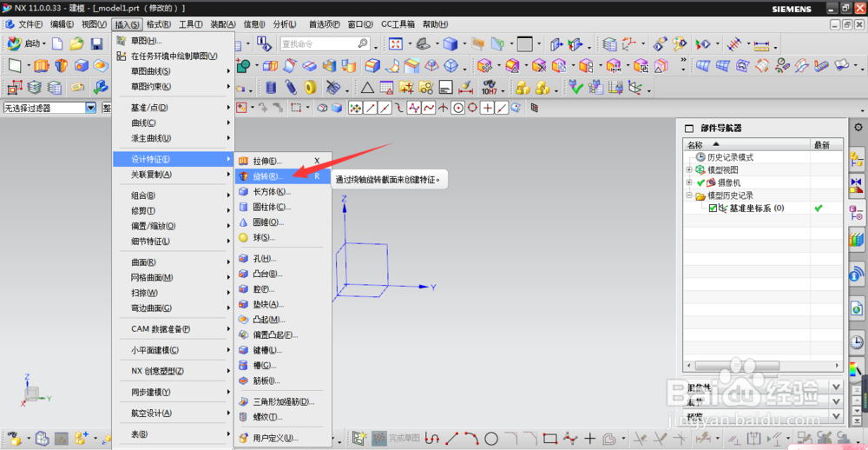
Task: Expand the Associative Copy (关联复制) submenu
Action: point(174,175)
